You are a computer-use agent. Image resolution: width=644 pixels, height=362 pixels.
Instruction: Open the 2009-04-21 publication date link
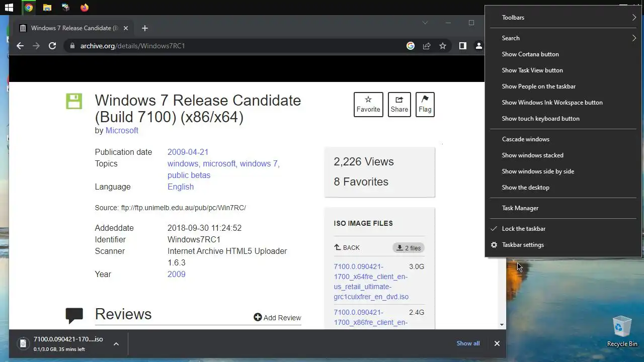click(188, 152)
